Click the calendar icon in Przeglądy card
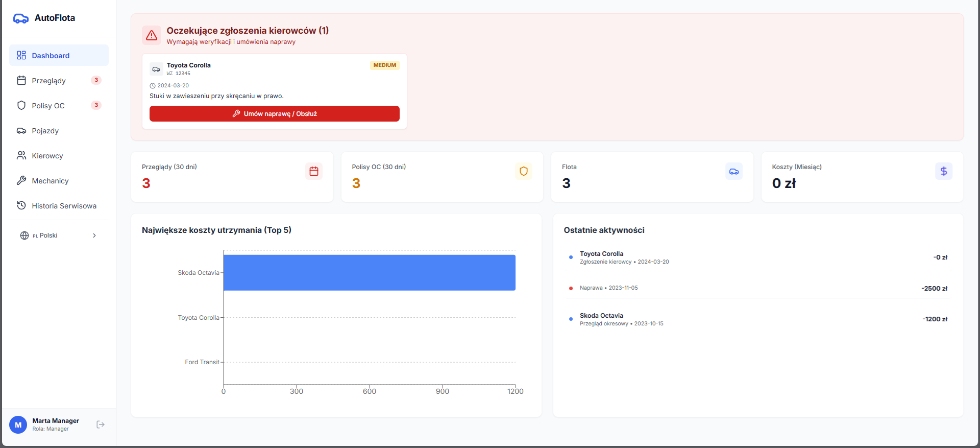This screenshot has width=980, height=448. point(314,171)
